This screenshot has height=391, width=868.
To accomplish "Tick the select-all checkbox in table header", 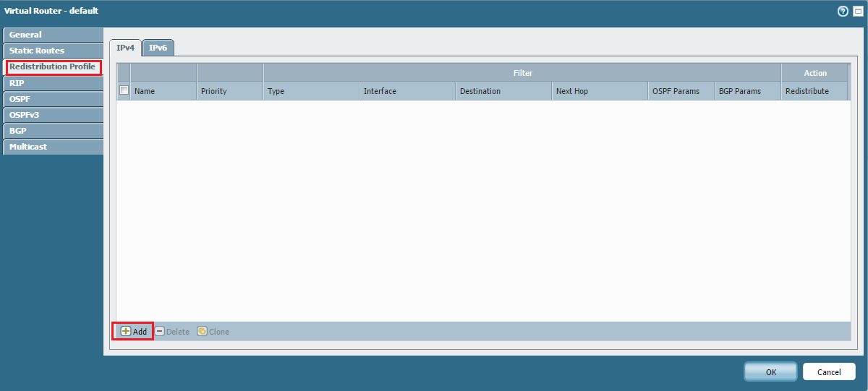I will [124, 90].
